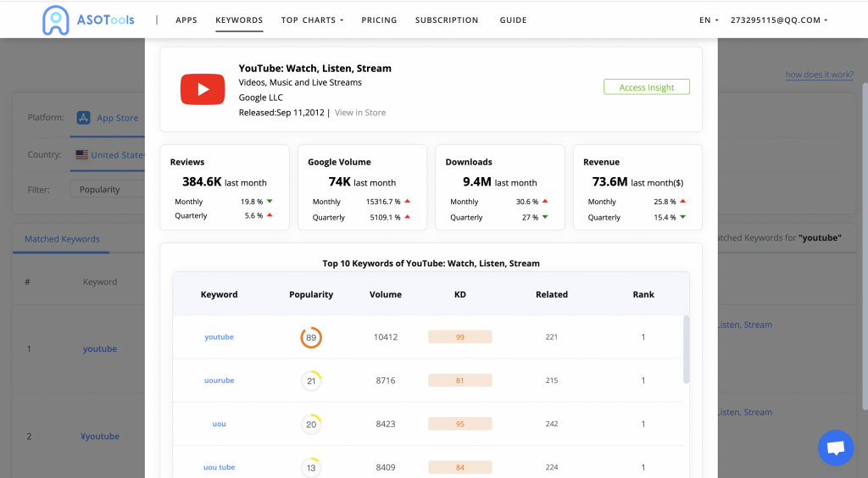Click the Volume column header
This screenshot has height=478, width=868.
(x=386, y=294)
